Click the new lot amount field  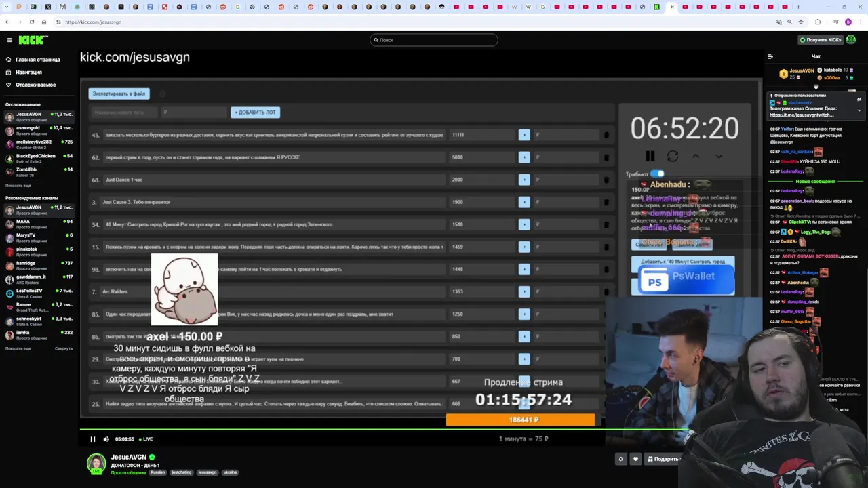[x=194, y=113]
